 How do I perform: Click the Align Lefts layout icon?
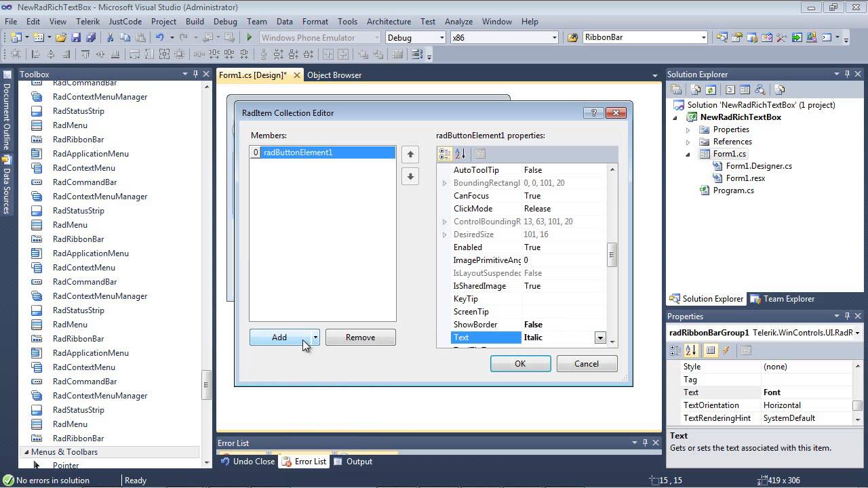coord(35,55)
